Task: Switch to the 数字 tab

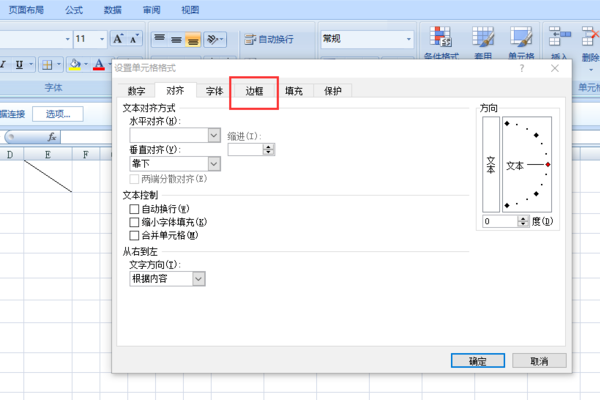Action: coord(137,91)
